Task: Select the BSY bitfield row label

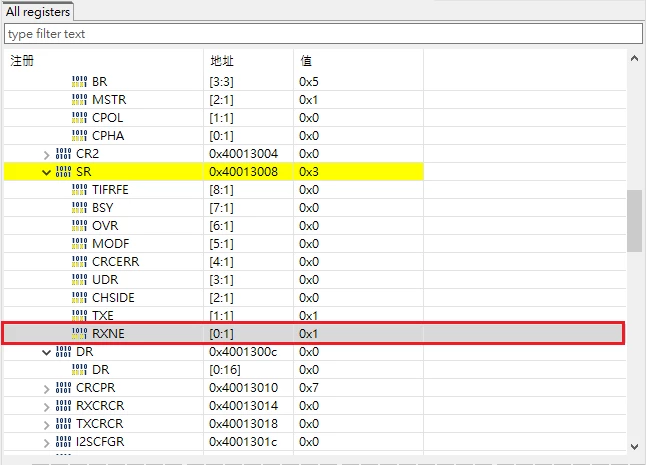Action: point(103,208)
